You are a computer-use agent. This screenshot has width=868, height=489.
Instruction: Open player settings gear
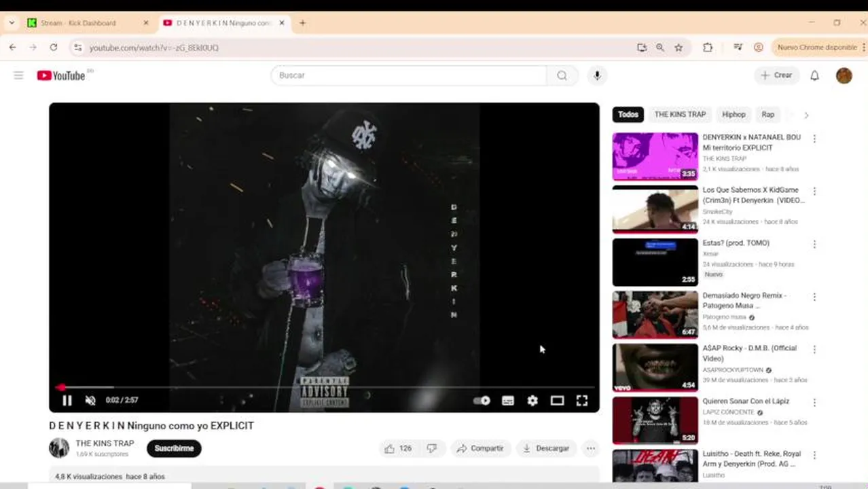tap(532, 401)
